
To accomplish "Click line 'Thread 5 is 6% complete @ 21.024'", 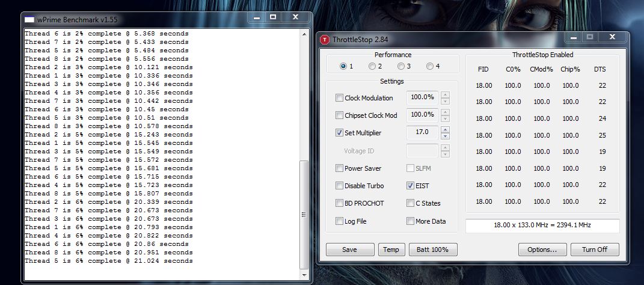I will pos(108,261).
